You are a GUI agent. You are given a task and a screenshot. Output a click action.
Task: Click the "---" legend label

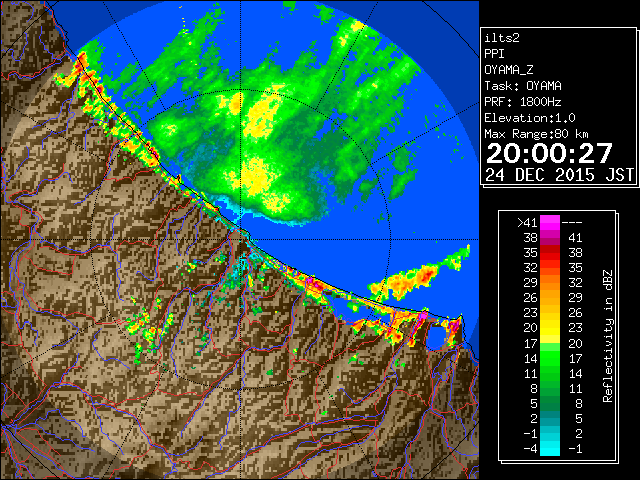click(572, 223)
